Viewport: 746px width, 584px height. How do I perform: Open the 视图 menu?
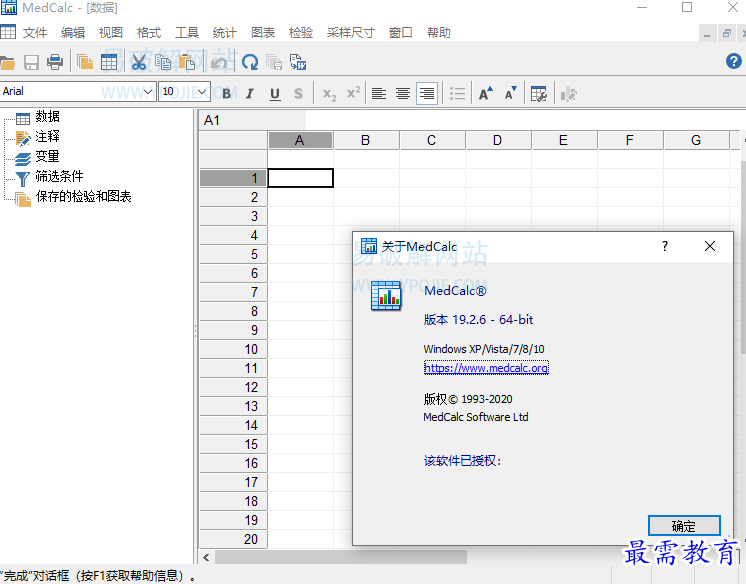[x=111, y=33]
